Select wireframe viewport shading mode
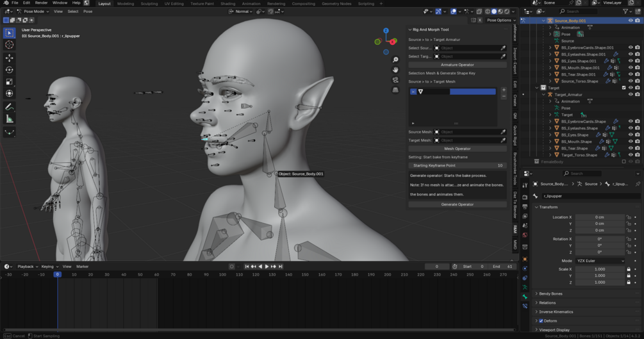This screenshot has width=644, height=339. [488, 12]
